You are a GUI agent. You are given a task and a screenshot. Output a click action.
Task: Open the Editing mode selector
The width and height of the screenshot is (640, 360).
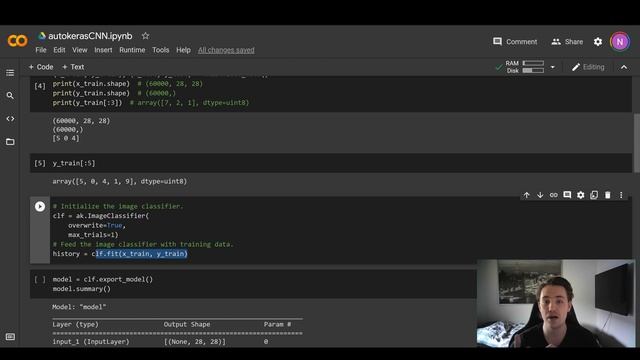coord(588,67)
